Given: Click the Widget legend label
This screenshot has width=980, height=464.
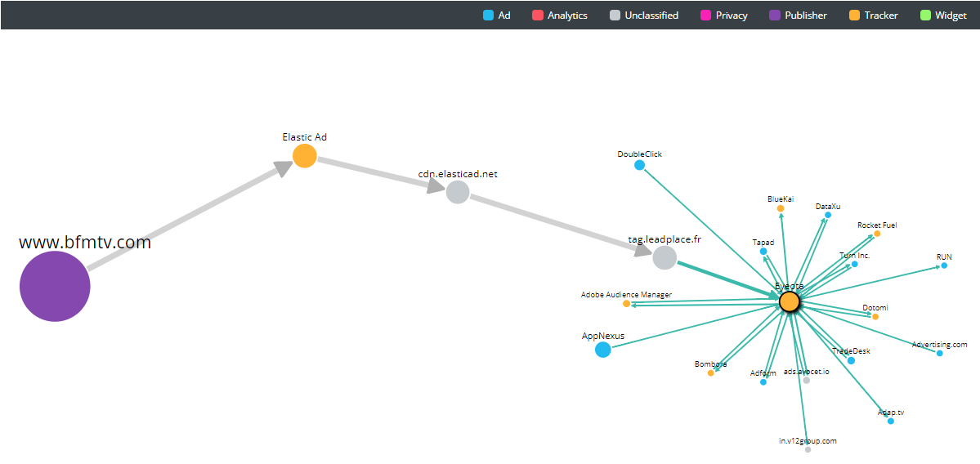Looking at the screenshot, I should (x=951, y=16).
